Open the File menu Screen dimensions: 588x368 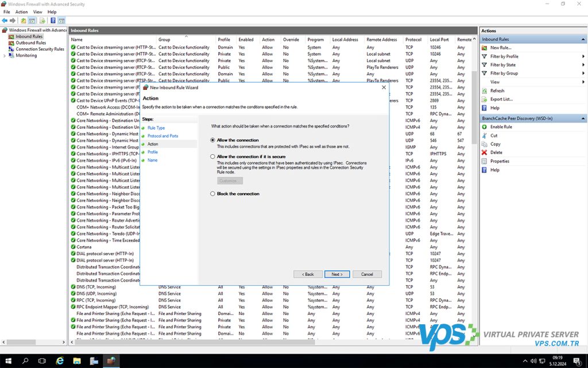(x=7, y=12)
